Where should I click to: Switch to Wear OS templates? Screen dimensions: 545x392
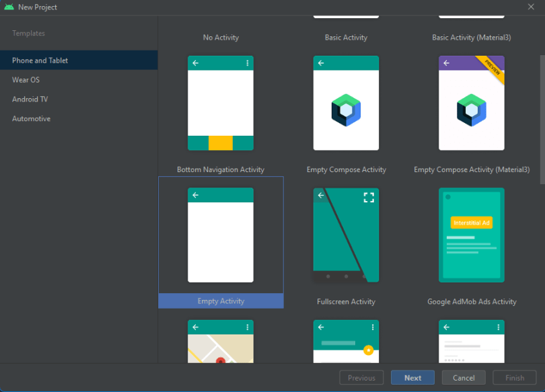[79, 79]
